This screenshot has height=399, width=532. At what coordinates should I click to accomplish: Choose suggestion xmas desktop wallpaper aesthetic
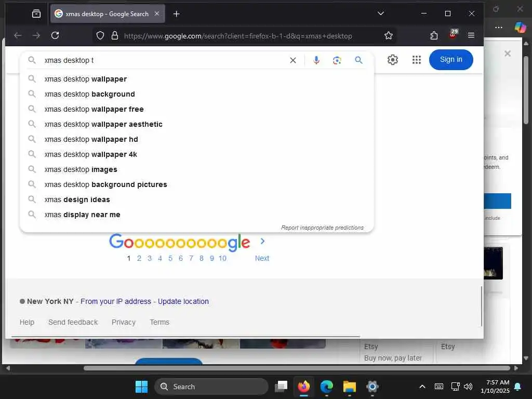tap(197, 124)
